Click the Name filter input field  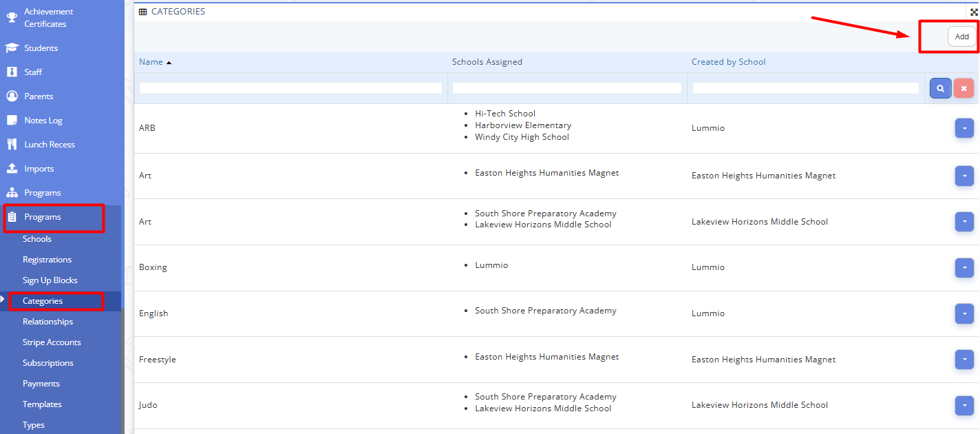point(290,88)
